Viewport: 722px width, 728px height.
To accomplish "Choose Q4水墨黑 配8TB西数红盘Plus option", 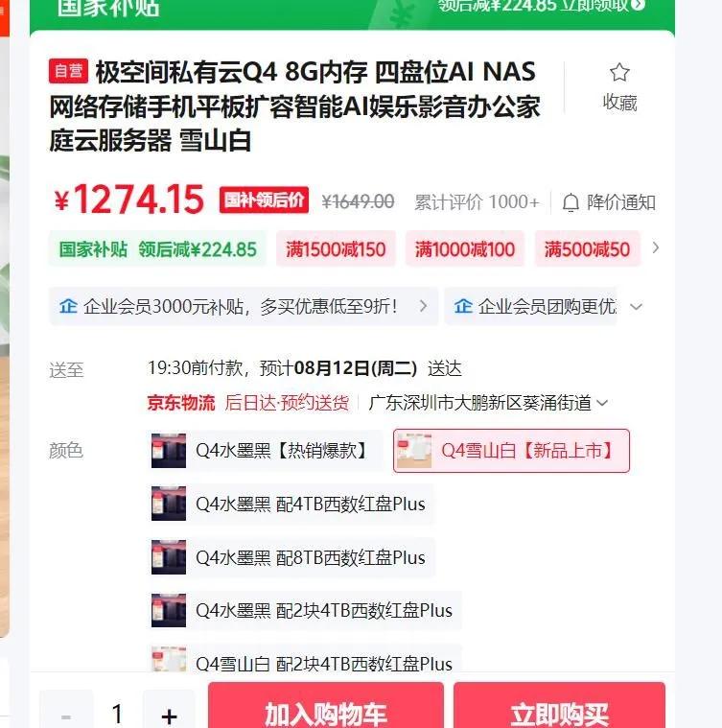I will coord(291,557).
